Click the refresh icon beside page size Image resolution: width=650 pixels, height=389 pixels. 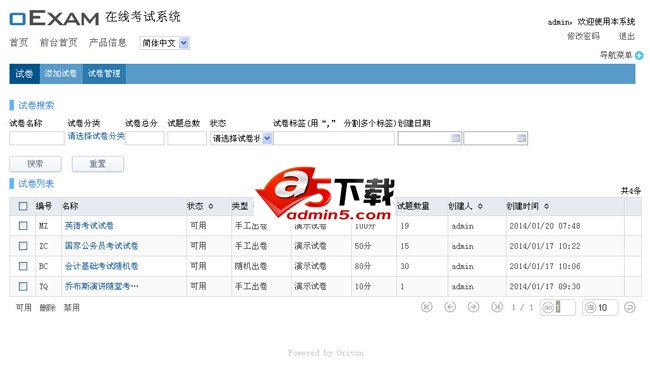630,307
